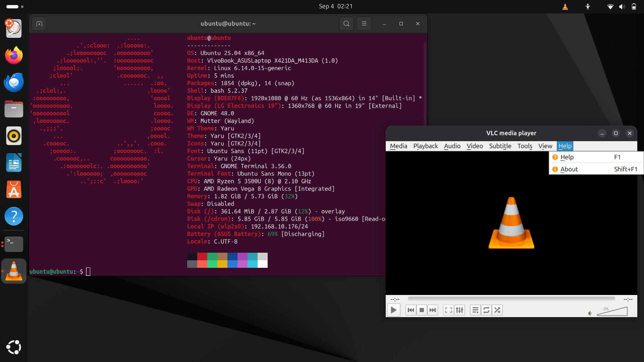Open terminal hamburger menu
The width and height of the screenshot is (644, 362).
tap(364, 24)
